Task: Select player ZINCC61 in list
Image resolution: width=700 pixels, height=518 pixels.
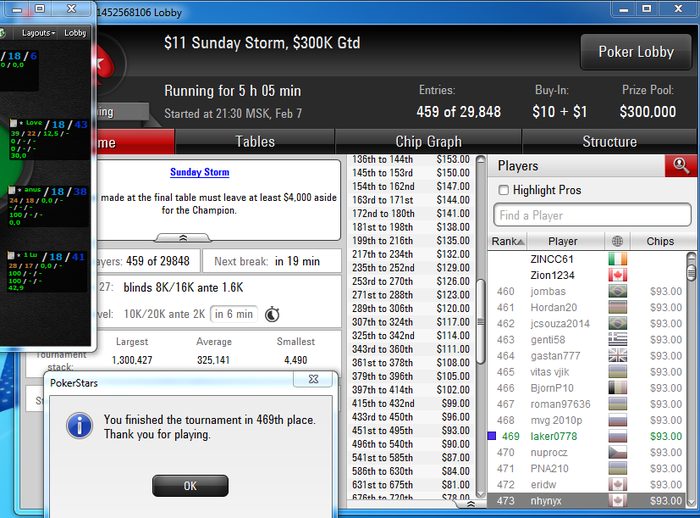Action: [551, 259]
